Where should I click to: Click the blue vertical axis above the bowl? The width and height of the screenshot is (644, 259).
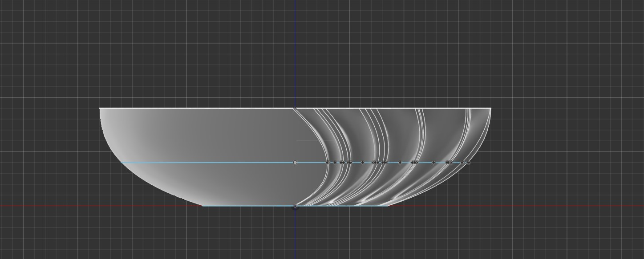295,53
